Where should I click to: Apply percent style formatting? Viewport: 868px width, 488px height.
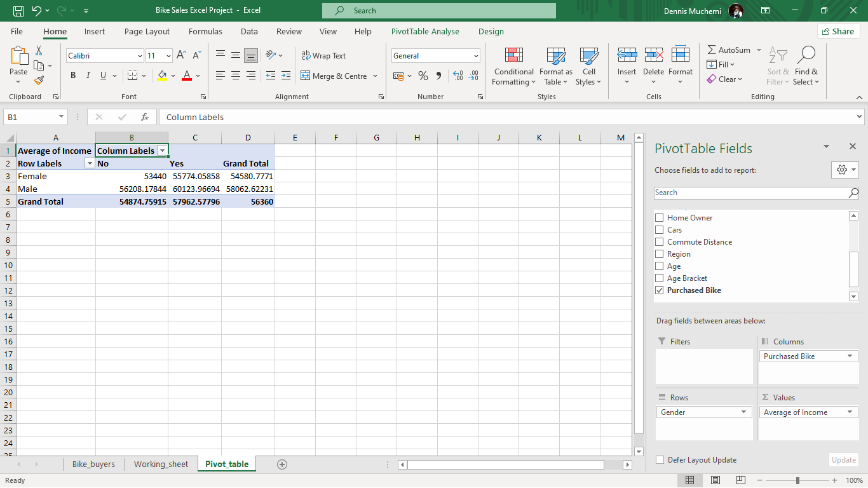click(423, 76)
